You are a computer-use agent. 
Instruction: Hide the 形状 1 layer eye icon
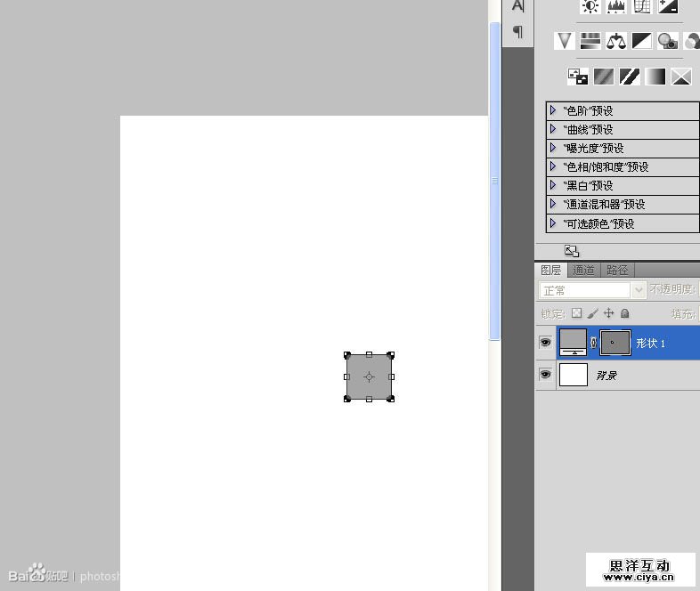click(545, 343)
